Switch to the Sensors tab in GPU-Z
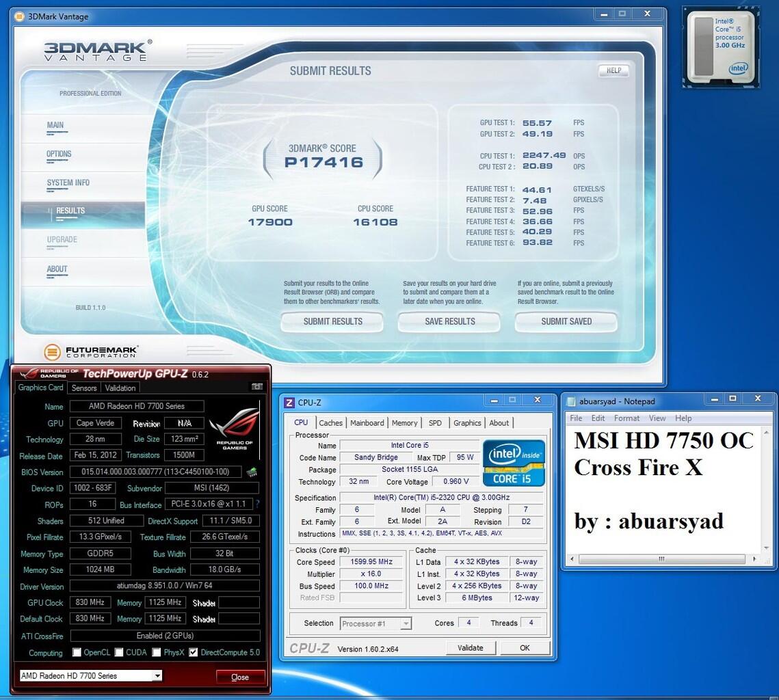 84,388
